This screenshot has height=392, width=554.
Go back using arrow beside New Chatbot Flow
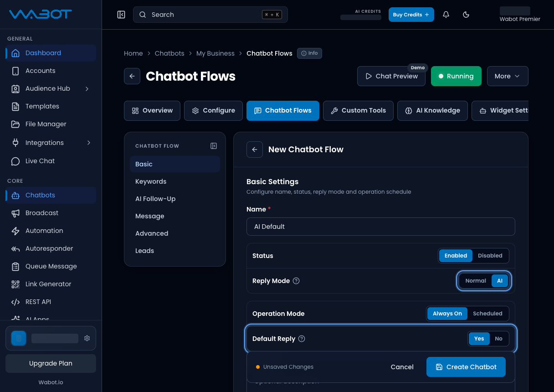(255, 150)
